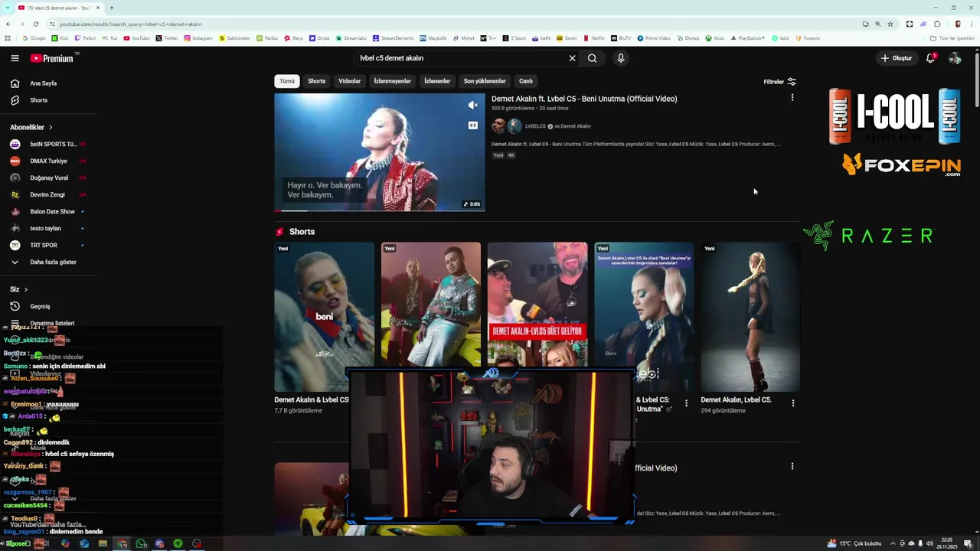
Task: Open Doğanay Vural subscription channel
Action: pos(47,178)
